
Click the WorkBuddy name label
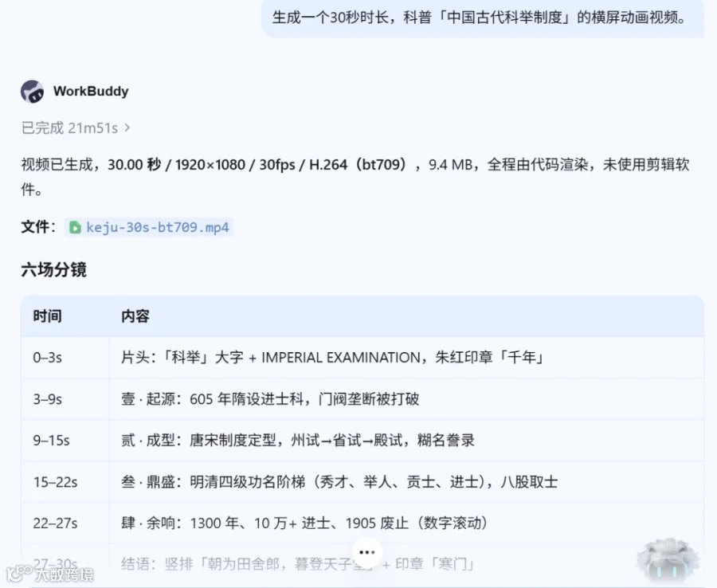coord(91,92)
